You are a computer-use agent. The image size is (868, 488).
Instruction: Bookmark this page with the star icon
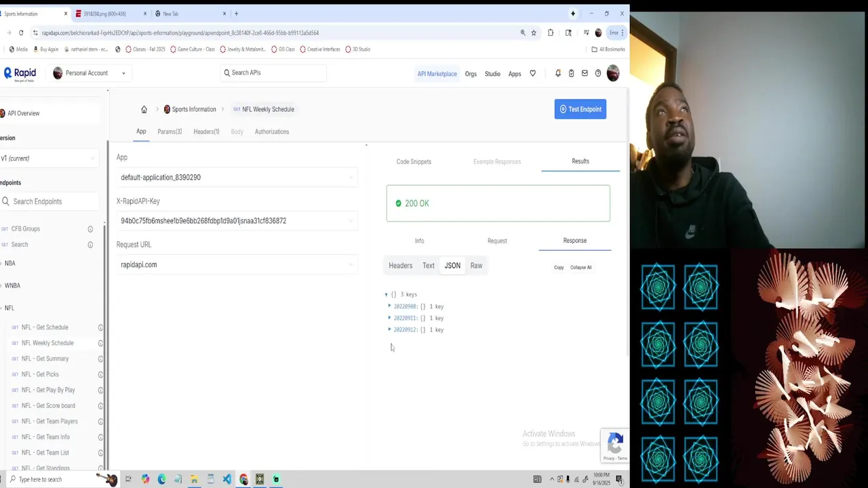[534, 33]
